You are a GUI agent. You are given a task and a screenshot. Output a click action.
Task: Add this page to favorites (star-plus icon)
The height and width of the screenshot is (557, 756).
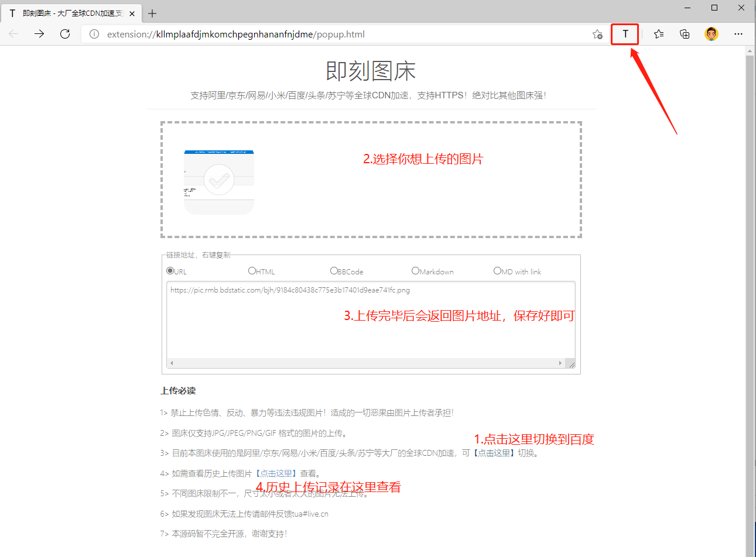pyautogui.click(x=597, y=34)
